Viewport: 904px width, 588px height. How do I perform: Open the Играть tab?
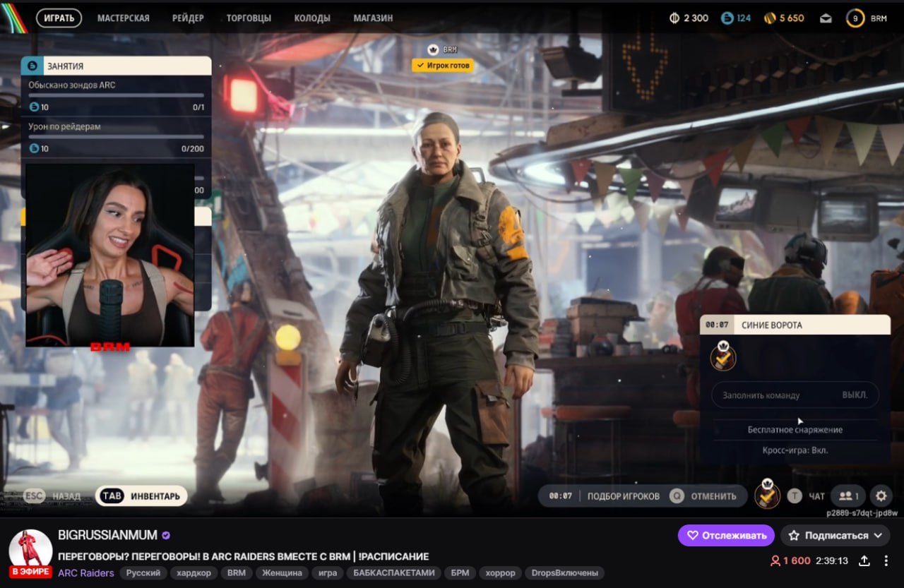[x=59, y=18]
